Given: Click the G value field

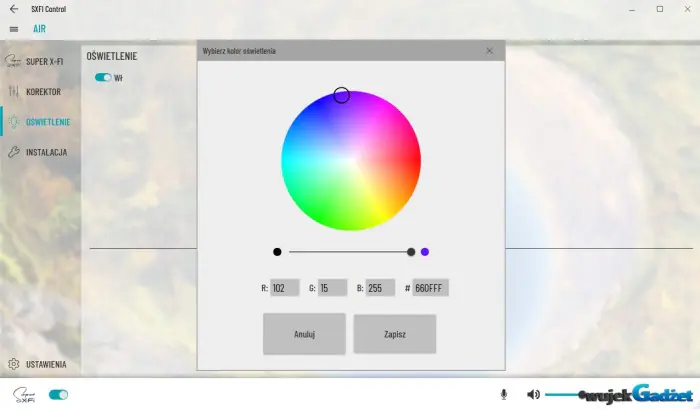Looking at the screenshot, I should (333, 288).
